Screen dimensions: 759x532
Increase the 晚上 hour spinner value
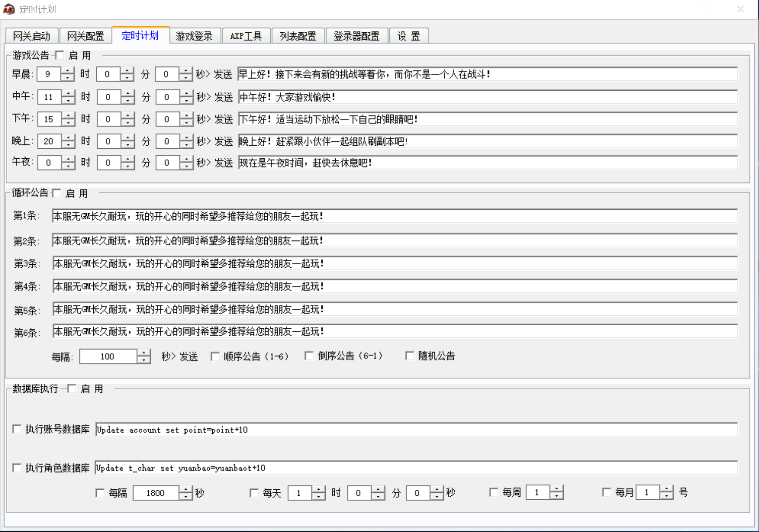pyautogui.click(x=68, y=138)
